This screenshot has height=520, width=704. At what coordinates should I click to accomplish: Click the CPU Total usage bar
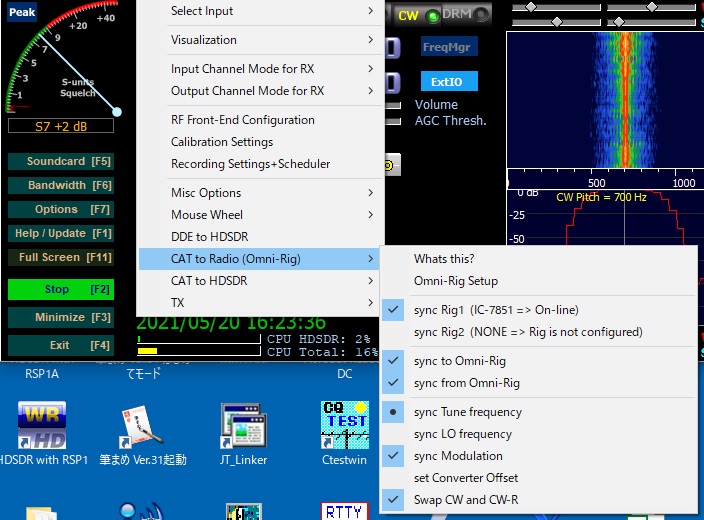click(199, 351)
